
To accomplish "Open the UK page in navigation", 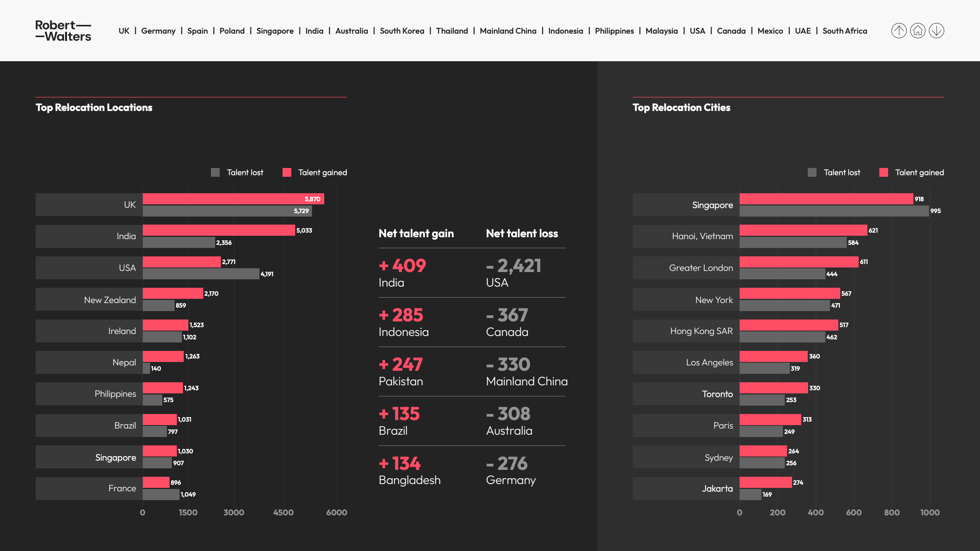I will (124, 31).
